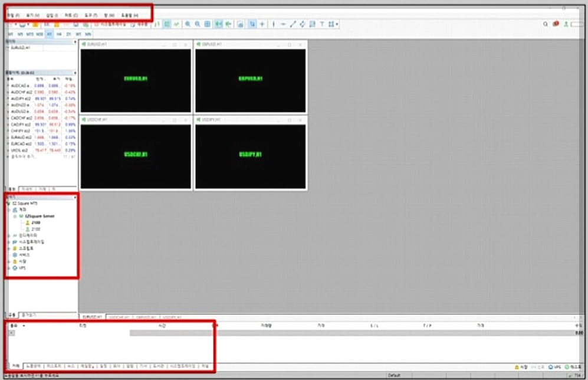588x380 pixels.
Task: Select AUDJPY row in market watch
Action: (x=41, y=99)
